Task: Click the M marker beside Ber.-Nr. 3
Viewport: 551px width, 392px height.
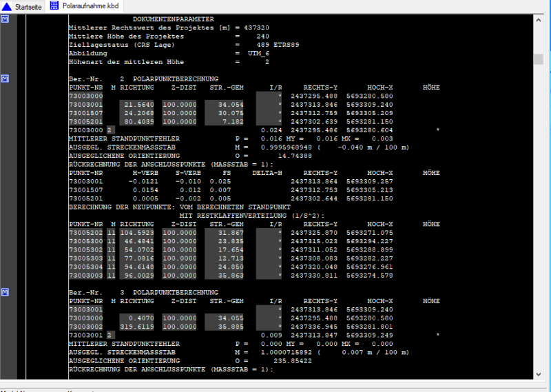Action: pos(5,292)
